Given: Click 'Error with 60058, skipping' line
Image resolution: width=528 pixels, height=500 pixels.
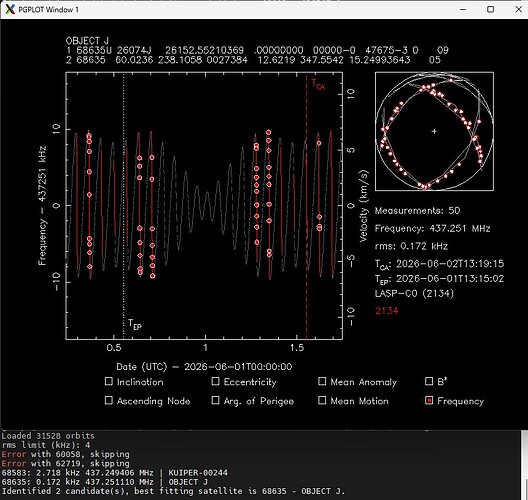Looking at the screenshot, I should coord(65,454).
